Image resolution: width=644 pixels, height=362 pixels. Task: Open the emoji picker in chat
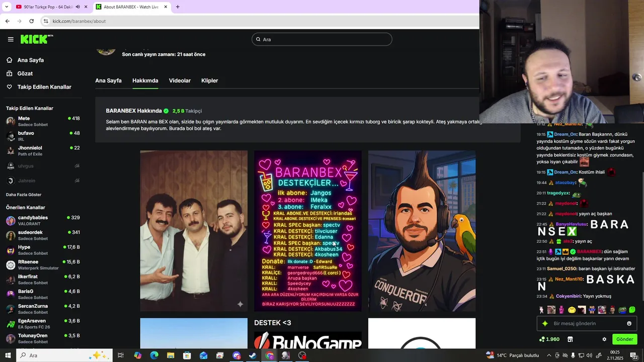point(629,323)
